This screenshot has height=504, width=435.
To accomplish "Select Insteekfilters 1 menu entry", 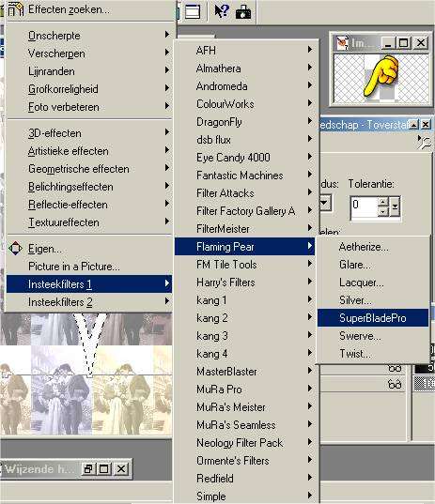I will tap(89, 284).
